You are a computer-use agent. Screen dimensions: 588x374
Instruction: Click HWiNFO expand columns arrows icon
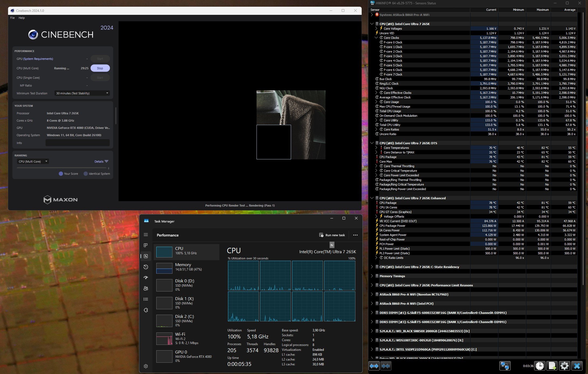pyautogui.click(x=374, y=366)
